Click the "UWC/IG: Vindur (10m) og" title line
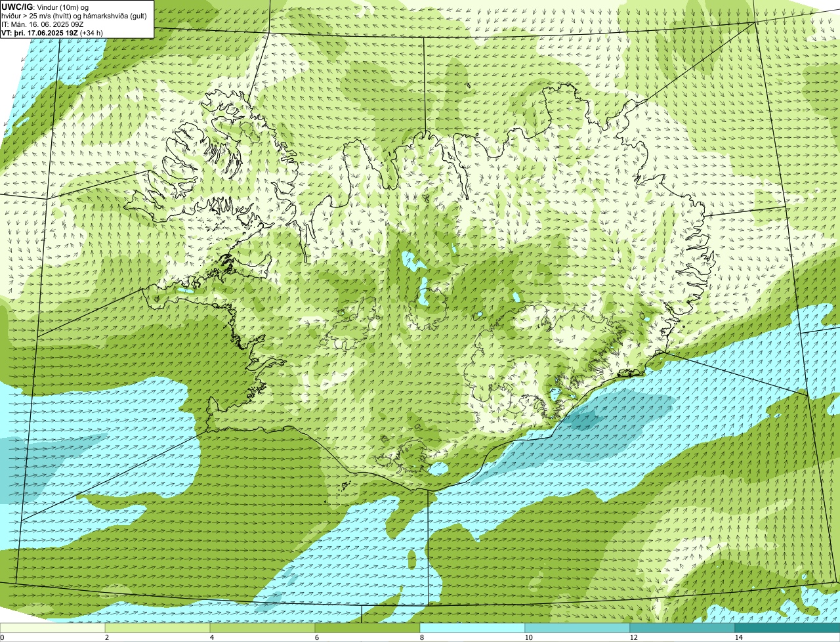This screenshot has width=840, height=642. pyautogui.click(x=45, y=7)
